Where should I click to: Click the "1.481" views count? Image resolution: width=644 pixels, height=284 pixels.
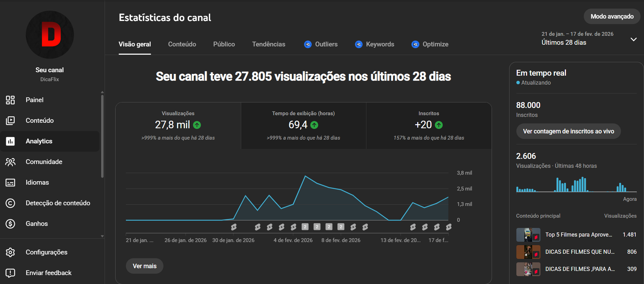[x=630, y=235]
